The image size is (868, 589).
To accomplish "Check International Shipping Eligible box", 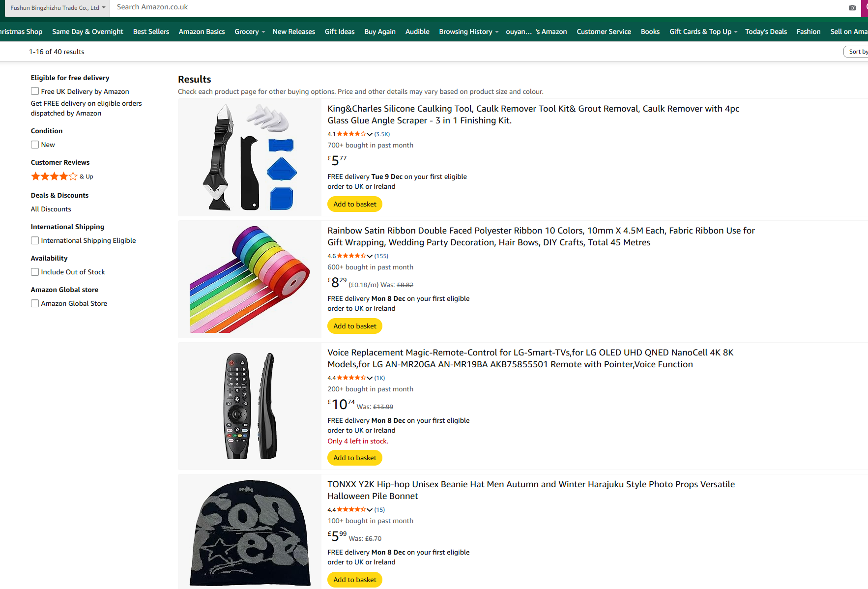I will coord(35,240).
